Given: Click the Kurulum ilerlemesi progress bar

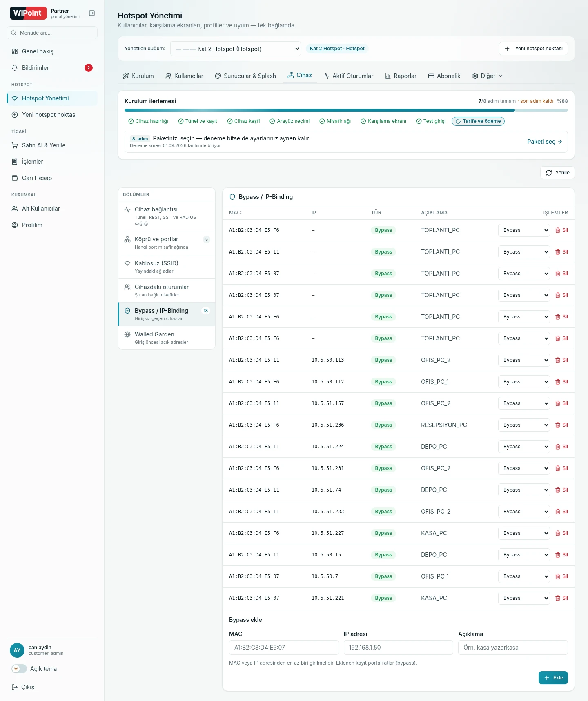Looking at the screenshot, I should (346, 110).
